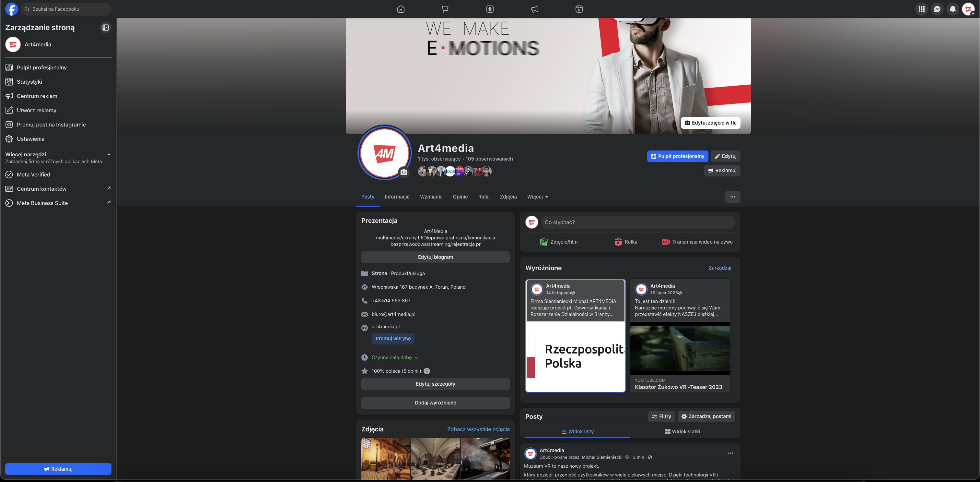Viewport: 980px width, 482px height.
Task: Toggle the sidebar collapse panel icon
Action: (x=105, y=28)
